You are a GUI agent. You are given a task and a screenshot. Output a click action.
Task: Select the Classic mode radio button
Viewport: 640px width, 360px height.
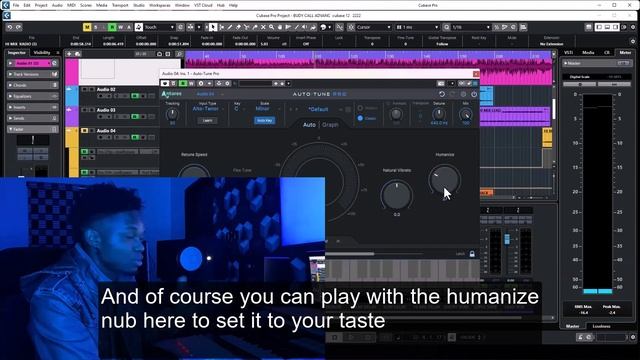(x=360, y=118)
